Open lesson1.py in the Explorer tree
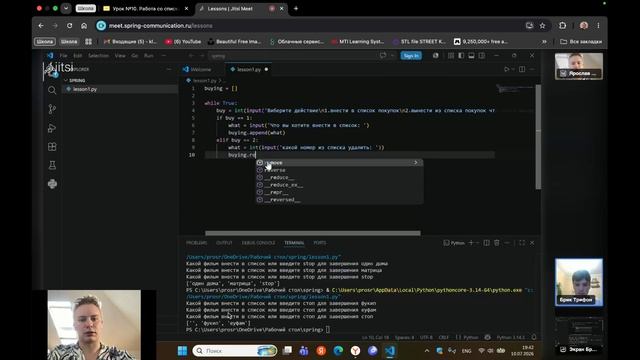 click(x=119, y=89)
